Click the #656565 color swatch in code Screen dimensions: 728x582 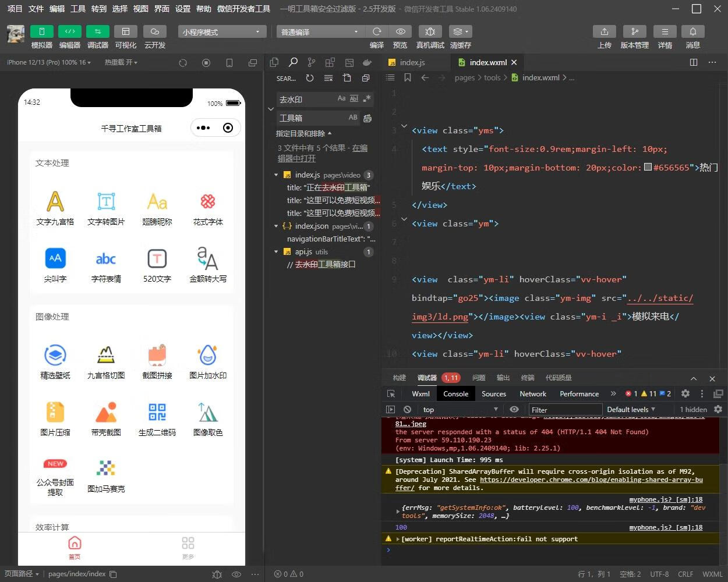tap(647, 168)
